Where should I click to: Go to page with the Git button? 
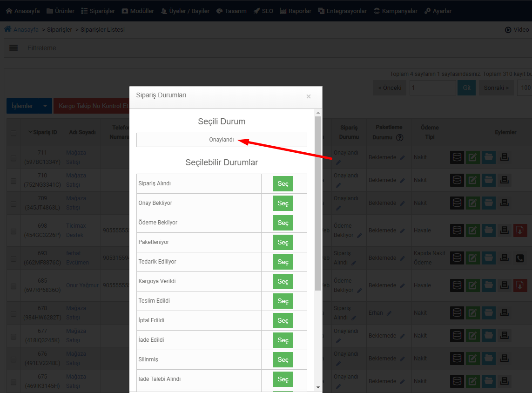(x=466, y=88)
